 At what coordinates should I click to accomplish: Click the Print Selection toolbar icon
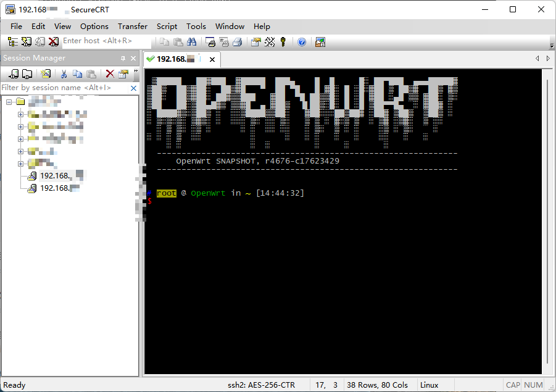224,42
